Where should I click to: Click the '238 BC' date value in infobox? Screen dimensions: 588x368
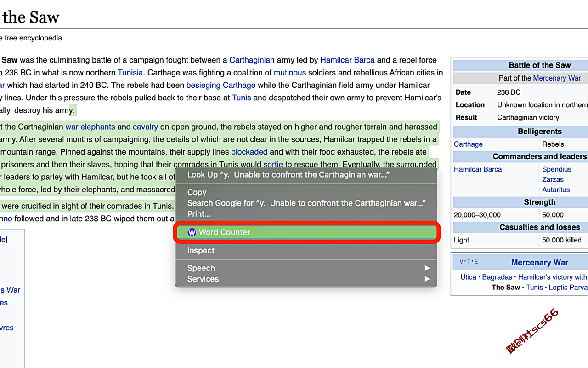[x=509, y=92]
